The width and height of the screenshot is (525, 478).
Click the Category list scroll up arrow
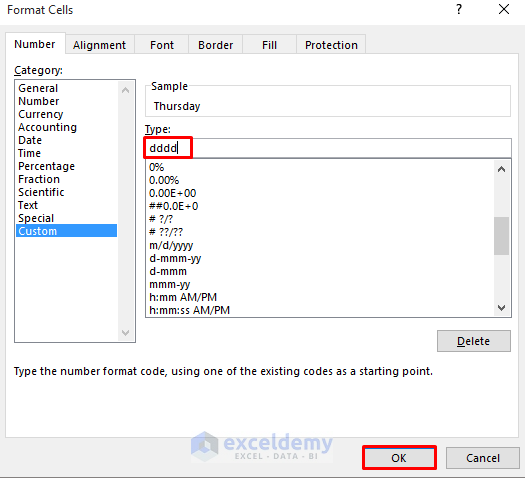126,90
